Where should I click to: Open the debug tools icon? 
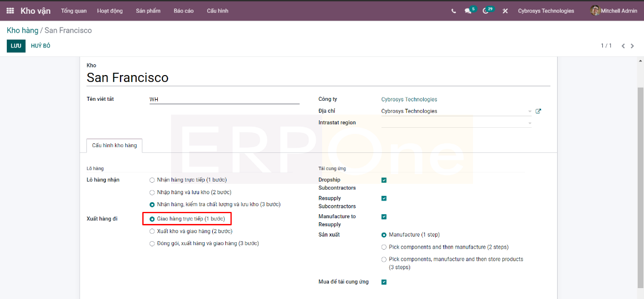[505, 11]
